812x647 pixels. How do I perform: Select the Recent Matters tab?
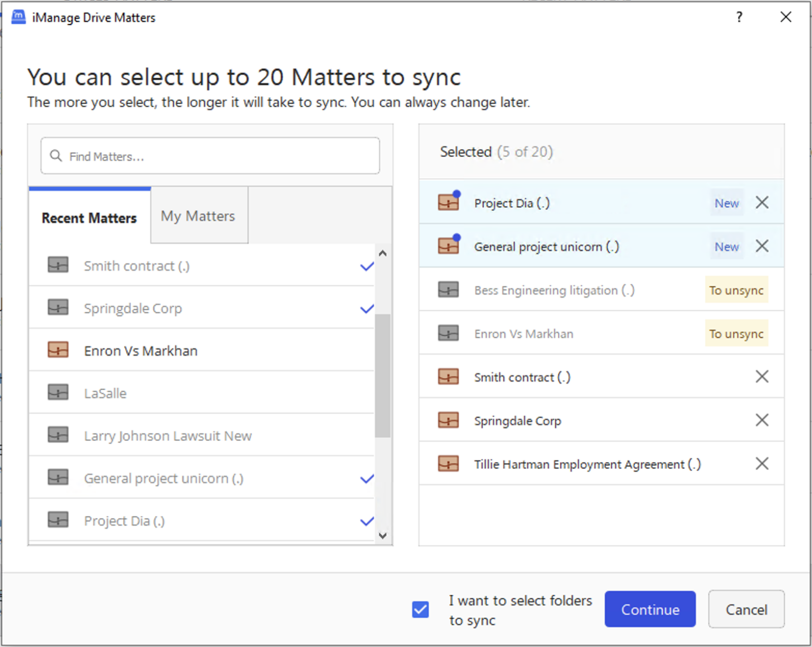(89, 217)
